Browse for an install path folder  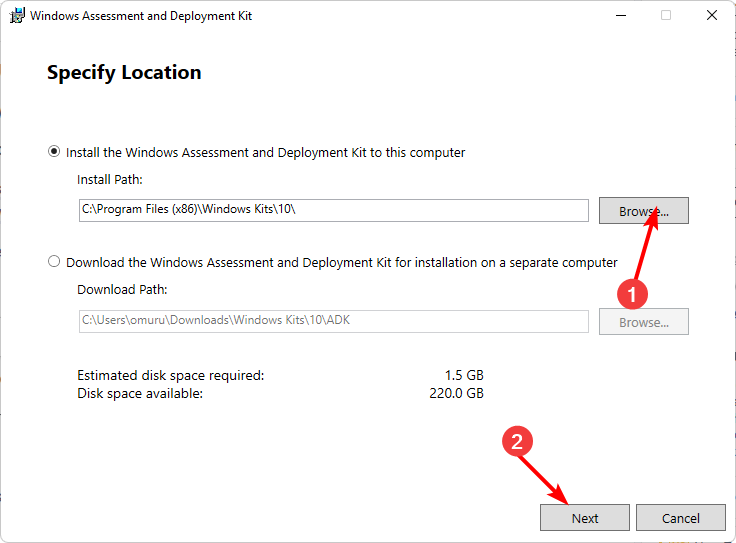coord(643,211)
